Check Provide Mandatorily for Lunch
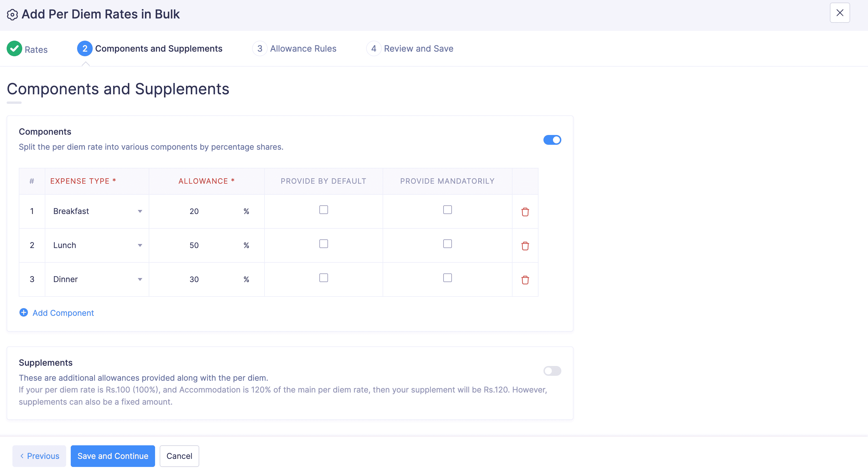 (447, 243)
